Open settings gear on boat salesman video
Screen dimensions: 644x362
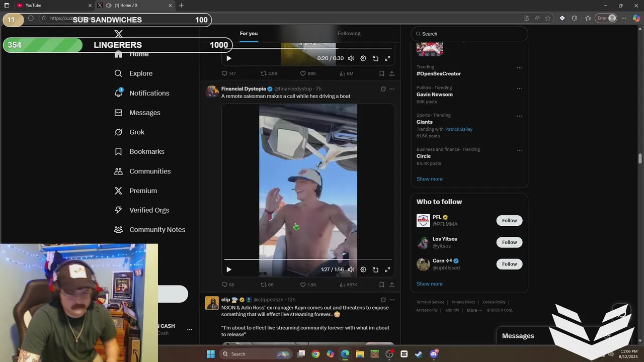tap(363, 269)
